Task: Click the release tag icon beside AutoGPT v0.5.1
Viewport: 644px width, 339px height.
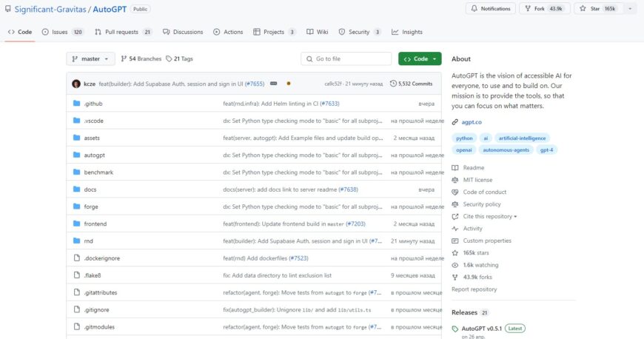Action: coord(455,329)
